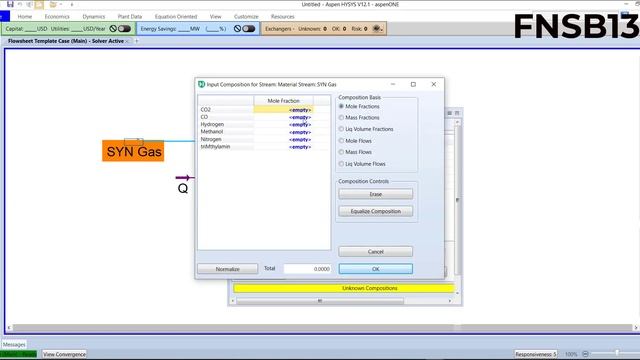
Task: Open the Home ribbon tab
Action: pyautogui.click(x=25, y=16)
